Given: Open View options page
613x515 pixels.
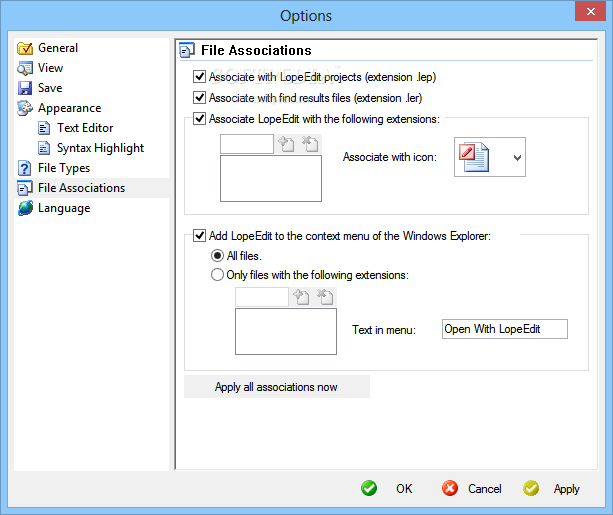Looking at the screenshot, I should pos(50,68).
